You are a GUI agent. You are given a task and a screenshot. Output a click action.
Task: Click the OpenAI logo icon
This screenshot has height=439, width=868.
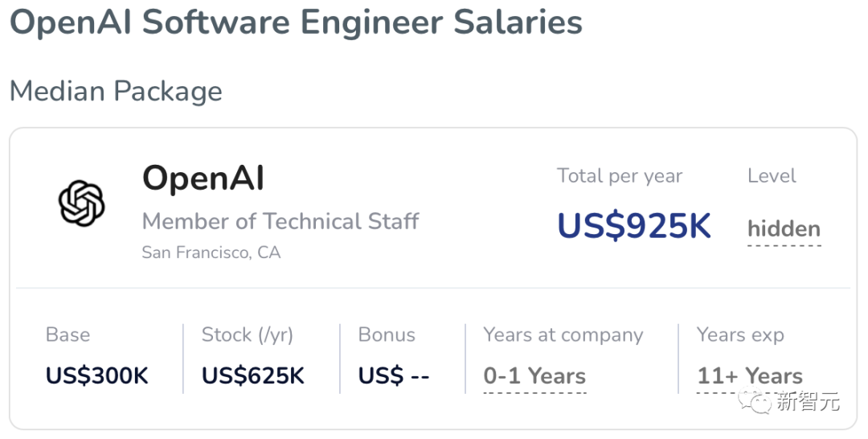pyautogui.click(x=82, y=203)
